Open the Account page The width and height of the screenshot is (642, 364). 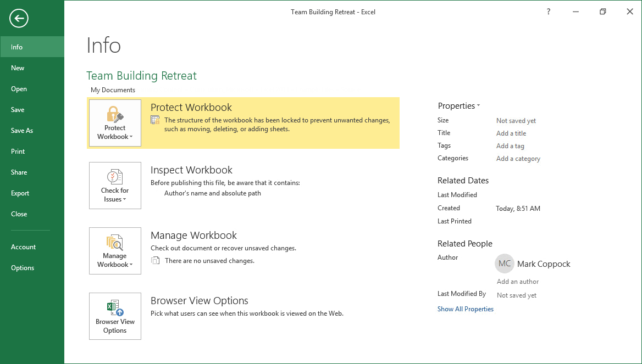click(24, 247)
